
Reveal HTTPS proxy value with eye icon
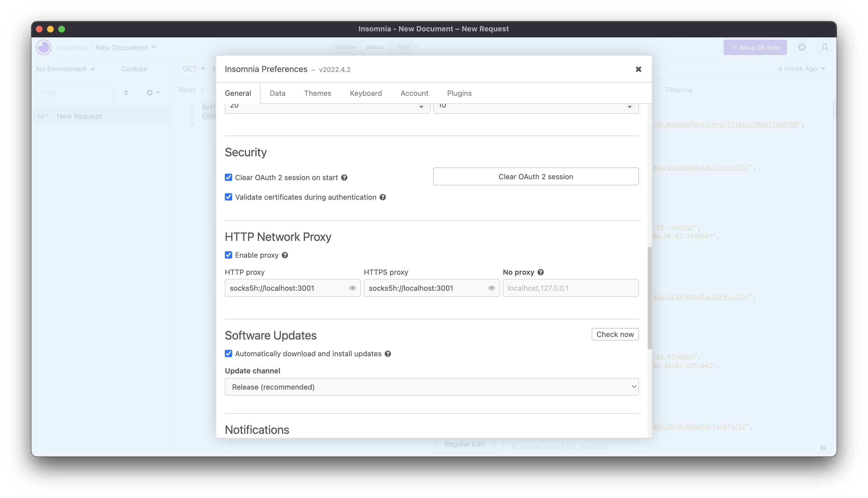coord(491,288)
